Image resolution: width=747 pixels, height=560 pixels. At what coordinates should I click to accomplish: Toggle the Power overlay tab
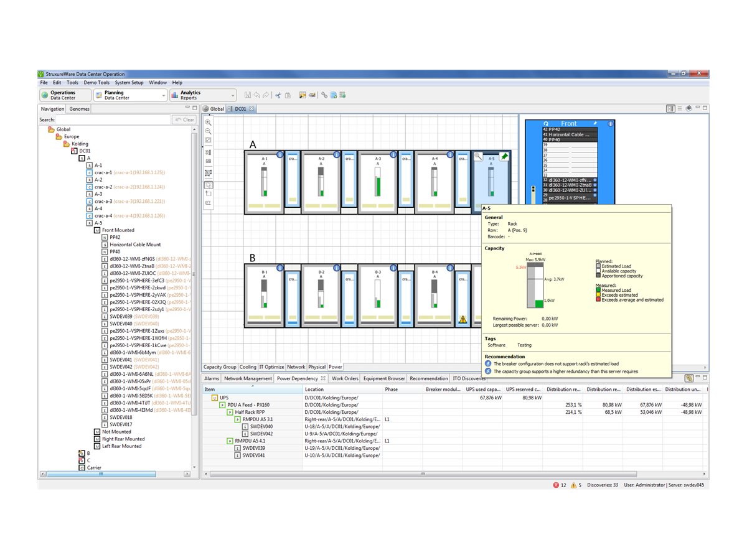point(336,367)
